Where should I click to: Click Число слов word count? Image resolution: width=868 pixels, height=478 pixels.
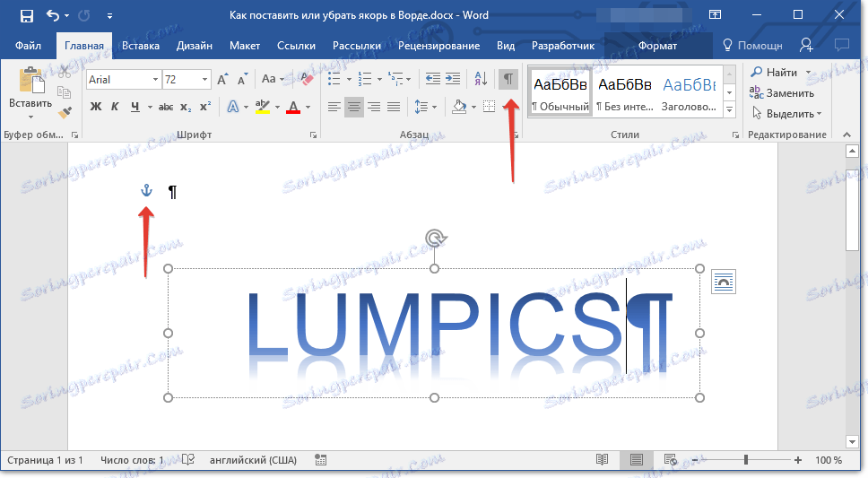133,460
